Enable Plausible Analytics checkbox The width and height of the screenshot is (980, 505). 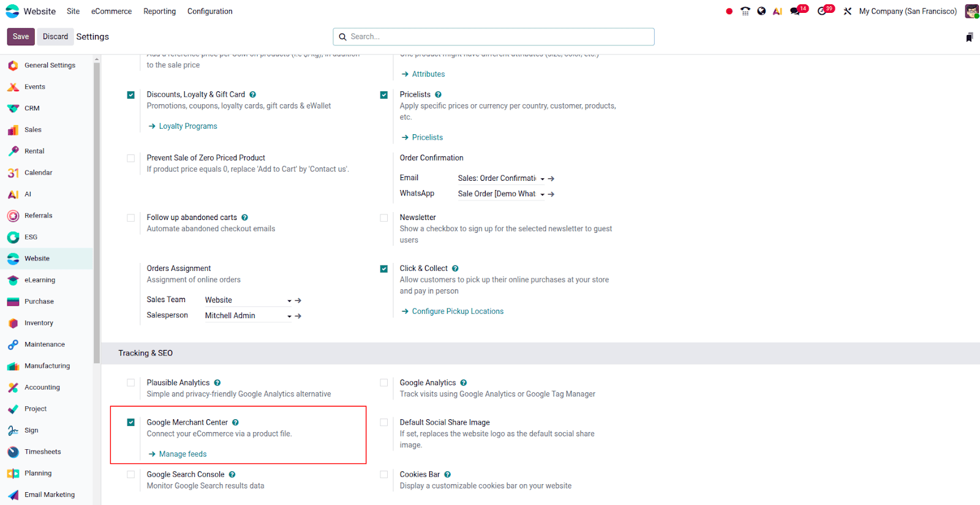(x=130, y=383)
